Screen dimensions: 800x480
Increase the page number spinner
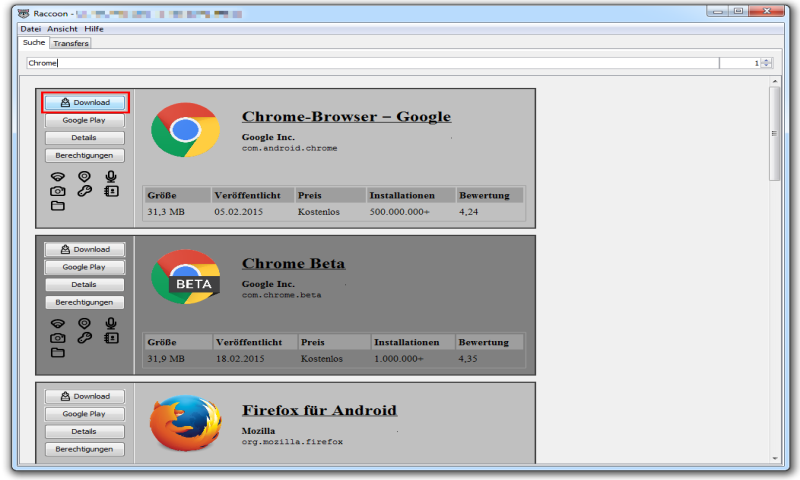coord(767,60)
